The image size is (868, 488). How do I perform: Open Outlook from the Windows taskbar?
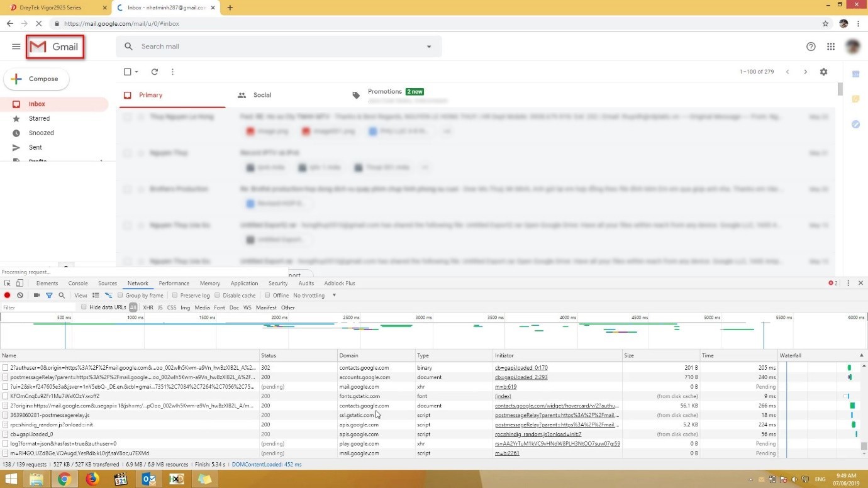point(148,479)
